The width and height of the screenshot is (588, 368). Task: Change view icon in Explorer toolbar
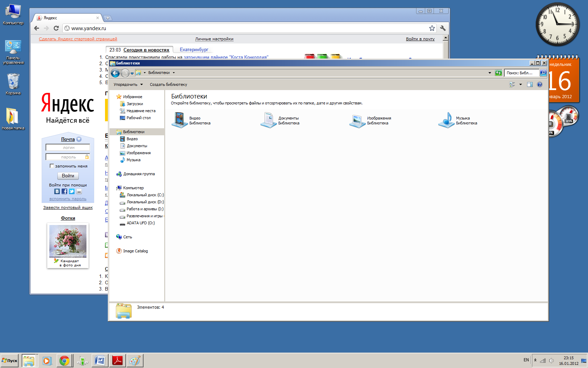point(512,84)
